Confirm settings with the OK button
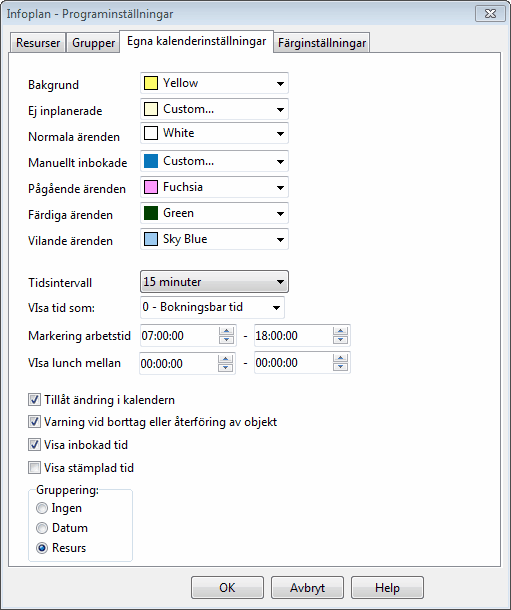This screenshot has width=511, height=610. (x=227, y=587)
